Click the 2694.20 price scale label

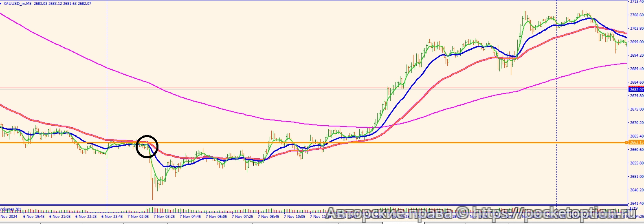(x=637, y=55)
